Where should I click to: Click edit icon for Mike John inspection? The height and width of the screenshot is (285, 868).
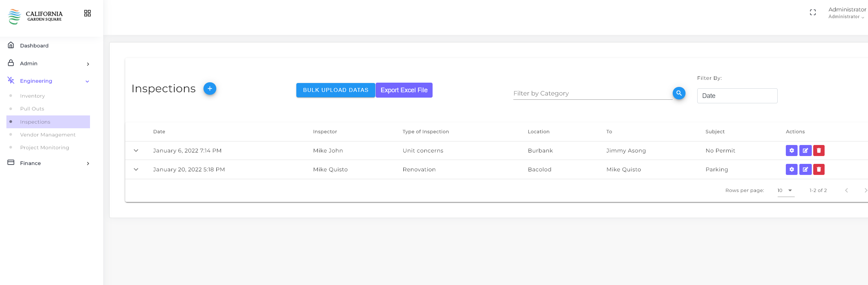tap(805, 151)
